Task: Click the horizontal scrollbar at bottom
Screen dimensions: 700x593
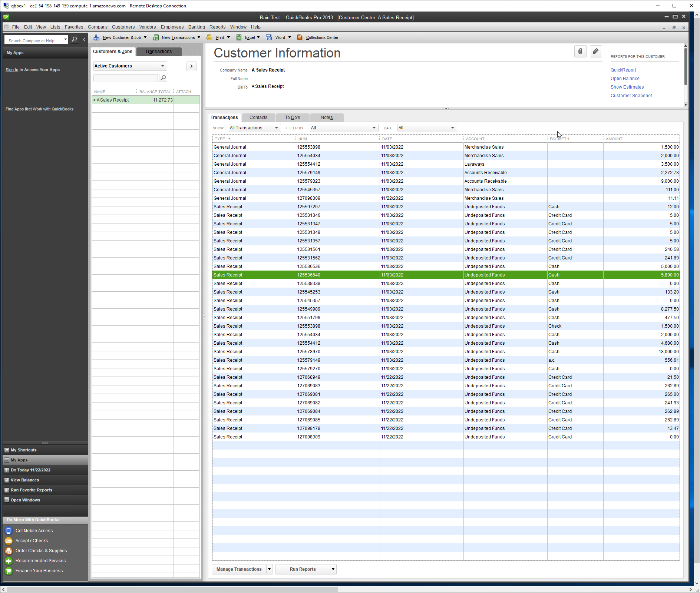Action: pyautogui.click(x=172, y=589)
